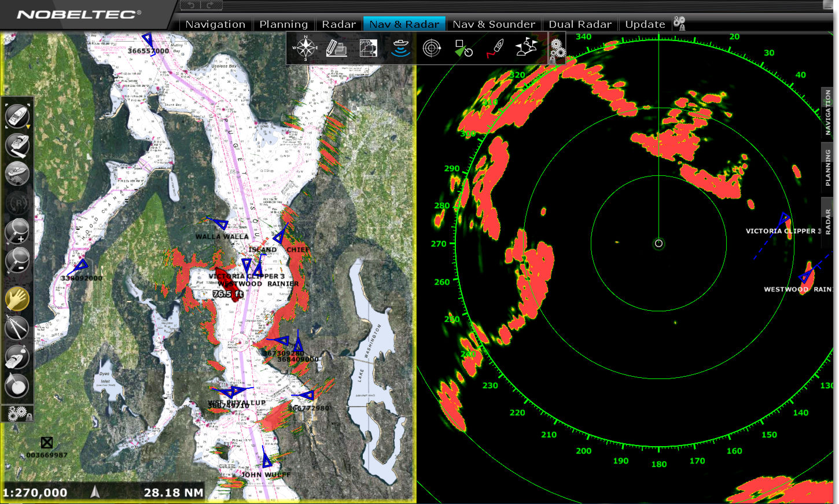Click the 1:270,000 chart scale readout
Screen dimensions: 839x504
pyautogui.click(x=35, y=492)
